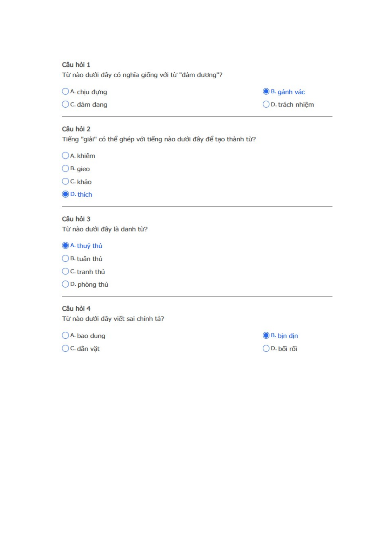392x554 pixels.
Task: Pick radio option C 'khảo'
Action: [65, 181]
